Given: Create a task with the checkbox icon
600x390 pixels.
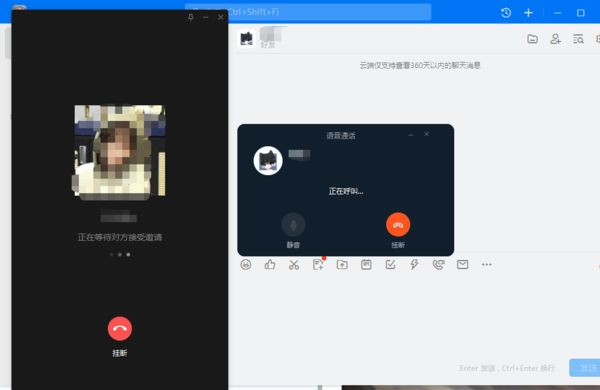Looking at the screenshot, I should click(390, 264).
